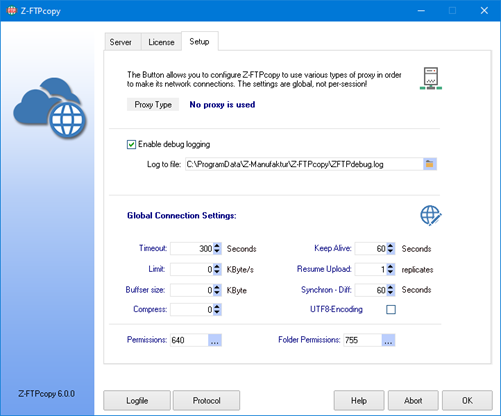The width and height of the screenshot is (501, 416).
Task: Confirm settings with OK button
Action: pyautogui.click(x=467, y=400)
